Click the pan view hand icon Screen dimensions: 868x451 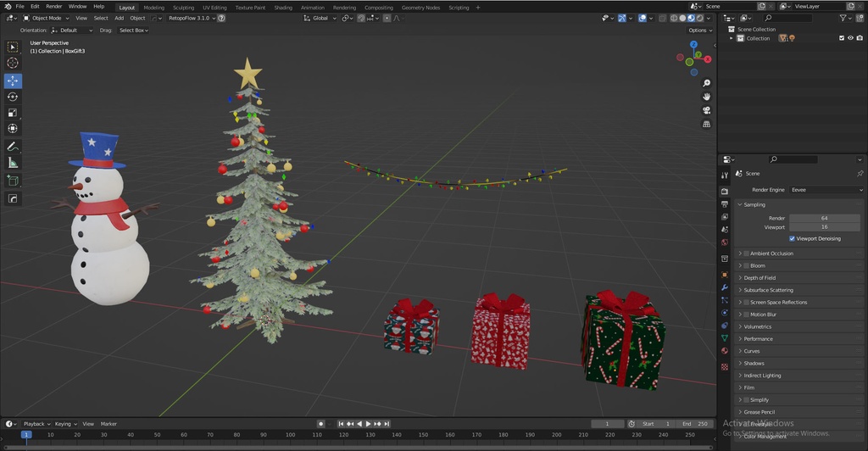pos(706,97)
